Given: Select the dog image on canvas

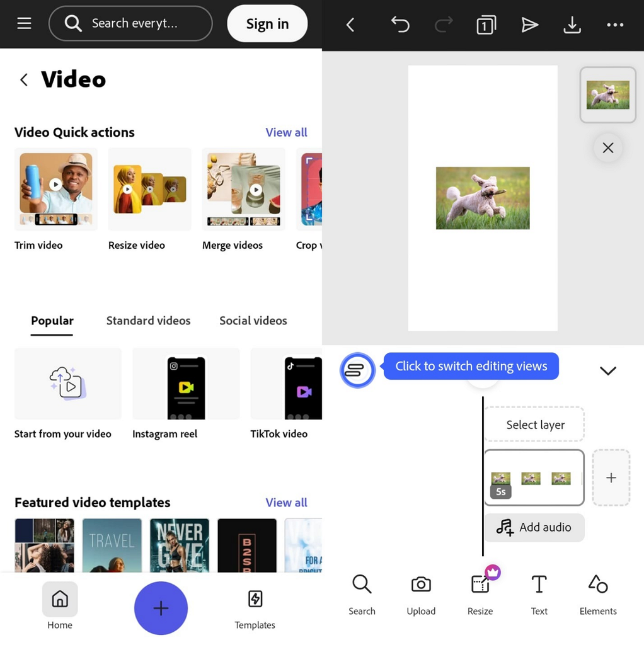Looking at the screenshot, I should [483, 198].
